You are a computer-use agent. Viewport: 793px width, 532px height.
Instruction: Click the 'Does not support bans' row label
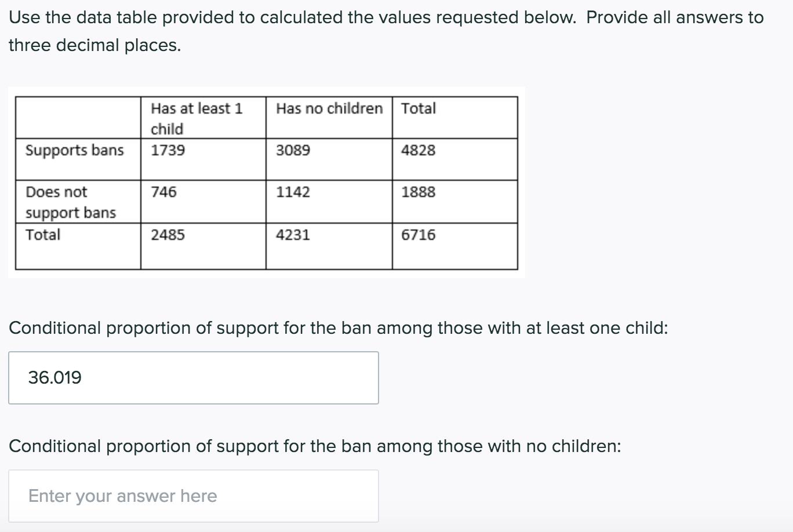coord(71,202)
